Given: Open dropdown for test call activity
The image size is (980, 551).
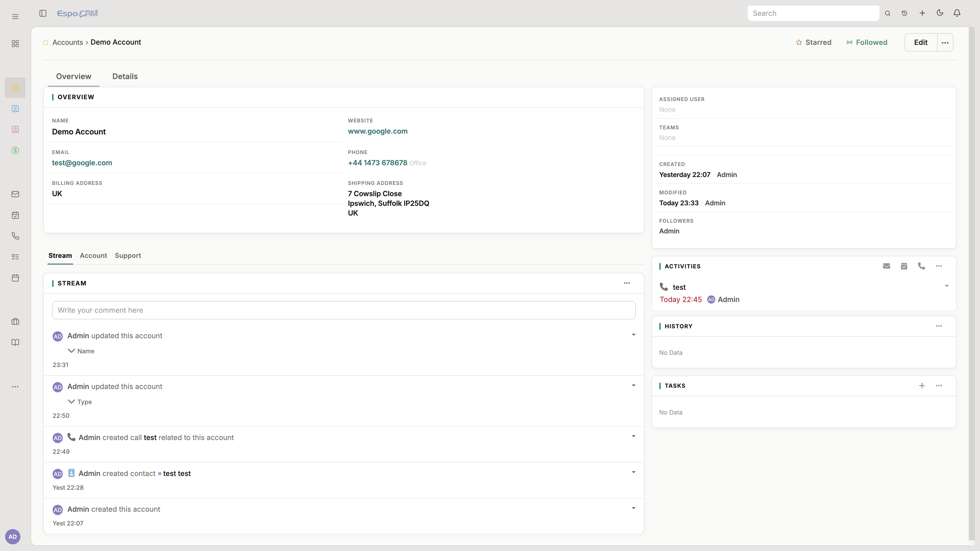Looking at the screenshot, I should point(947,286).
